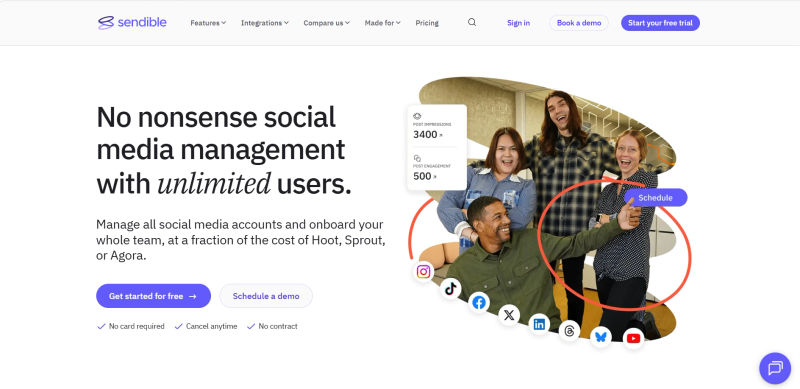Select the Threads icon
Screen dimensions: 800x389
(x=569, y=332)
